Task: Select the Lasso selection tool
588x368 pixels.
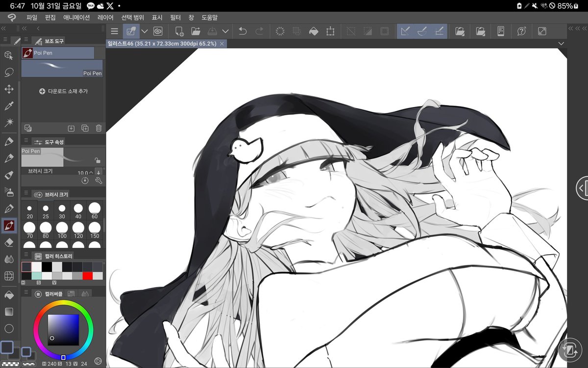Action: coord(8,73)
